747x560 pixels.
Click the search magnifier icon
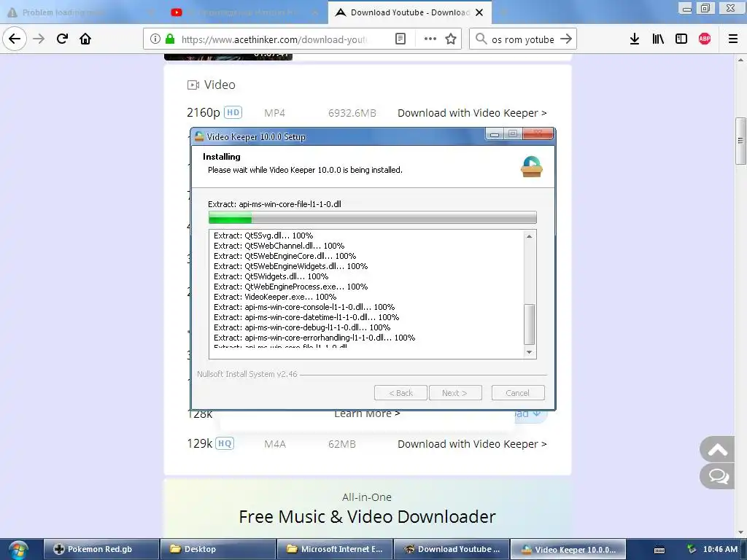click(481, 39)
